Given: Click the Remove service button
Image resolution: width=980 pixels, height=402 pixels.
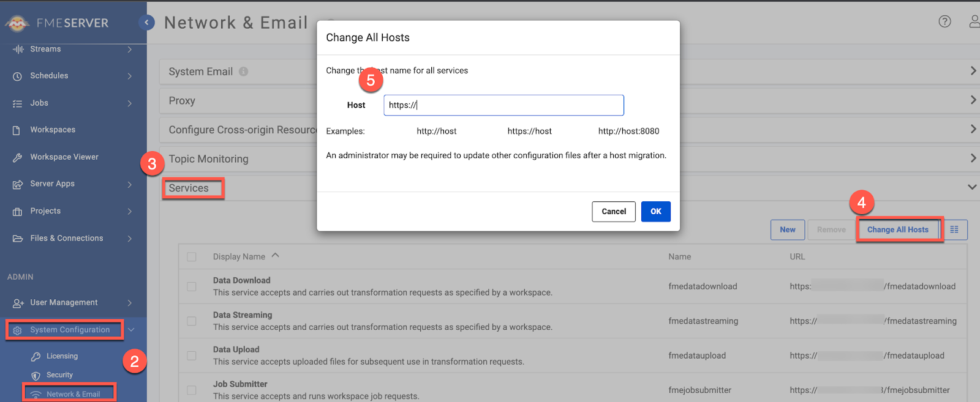Looking at the screenshot, I should click(x=831, y=229).
